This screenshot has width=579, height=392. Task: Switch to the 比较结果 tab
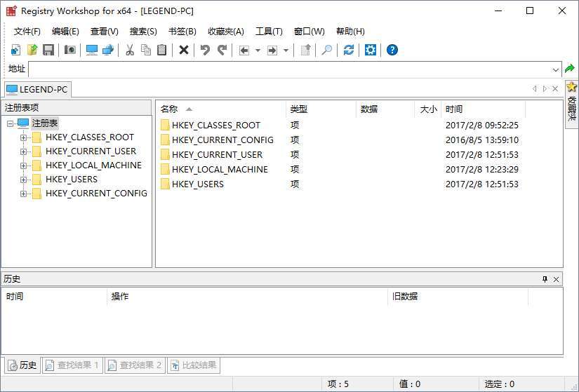tap(194, 365)
